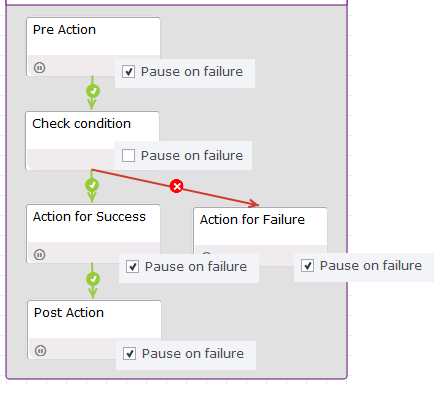Click green success connector above Post Action
442x398 pixels.
93,279
